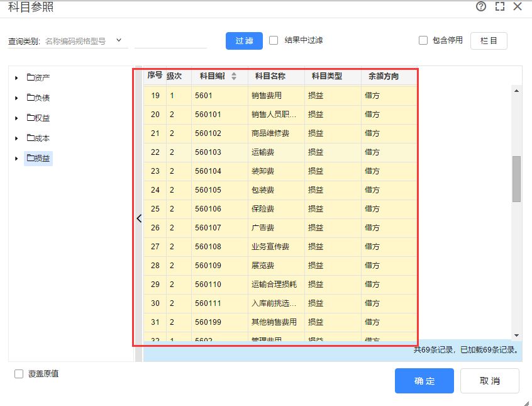Viewport: 532px width, 406px height.
Task: Select the 商品维修费 row
Action: (280, 133)
